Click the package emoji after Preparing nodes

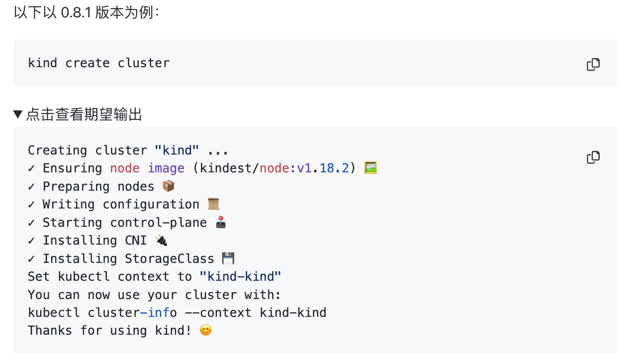(169, 187)
